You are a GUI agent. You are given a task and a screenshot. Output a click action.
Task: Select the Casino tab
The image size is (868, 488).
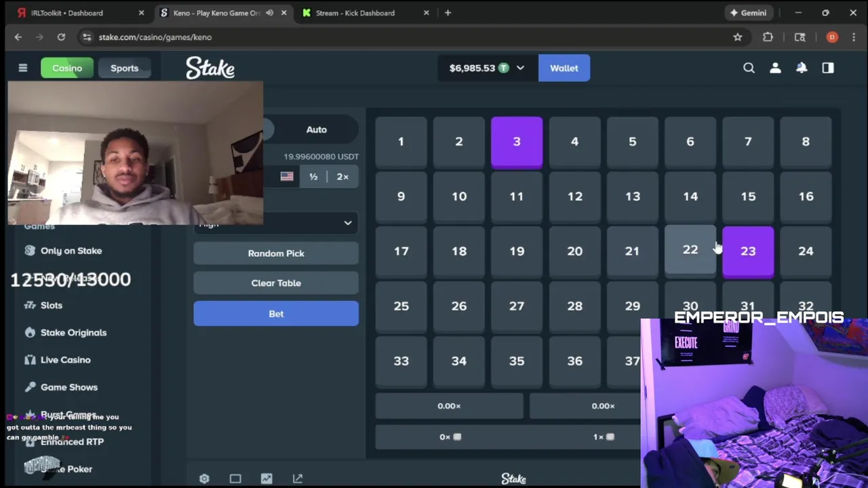[67, 68]
